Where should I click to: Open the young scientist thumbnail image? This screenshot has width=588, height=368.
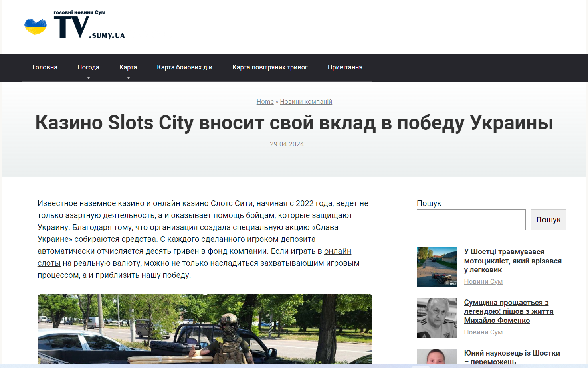click(437, 356)
